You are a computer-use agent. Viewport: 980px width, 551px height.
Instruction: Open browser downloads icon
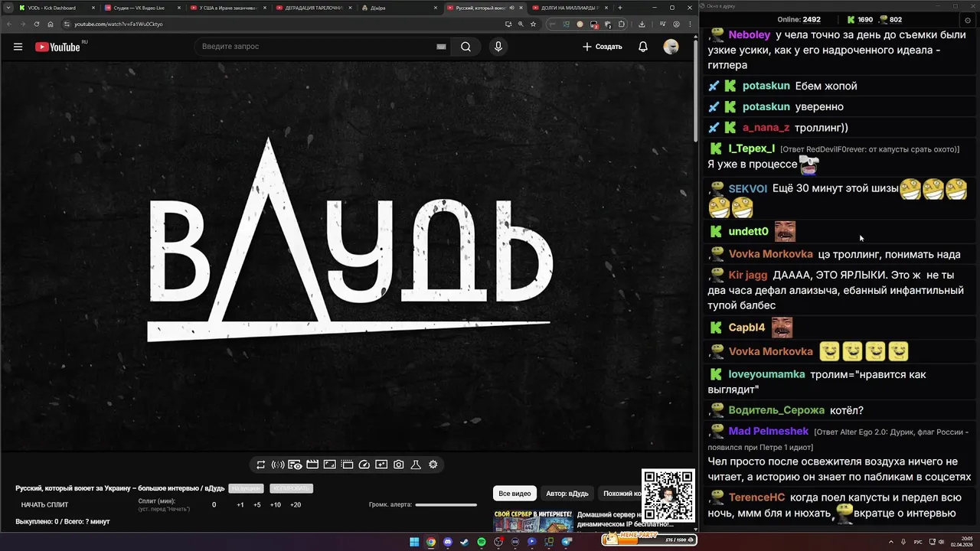point(641,24)
